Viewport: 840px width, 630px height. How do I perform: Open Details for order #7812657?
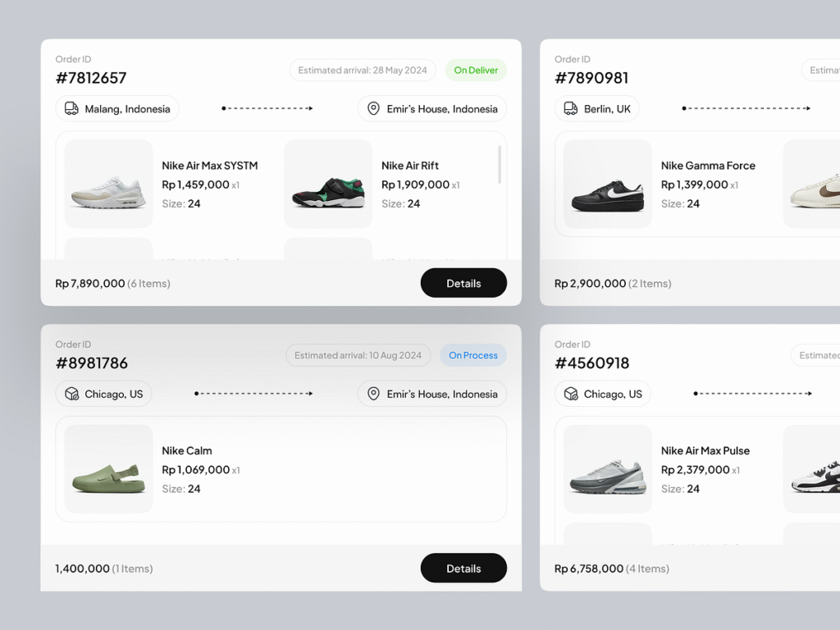pyautogui.click(x=463, y=283)
